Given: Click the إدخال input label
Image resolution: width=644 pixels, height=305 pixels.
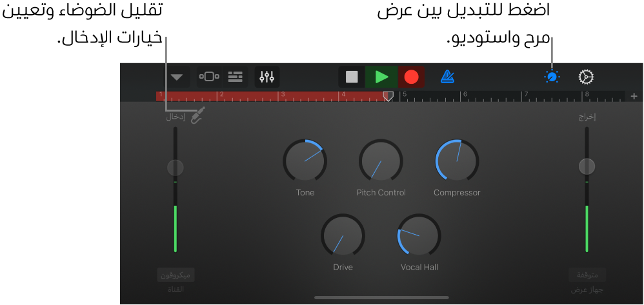Looking at the screenshot, I should coord(176,117).
